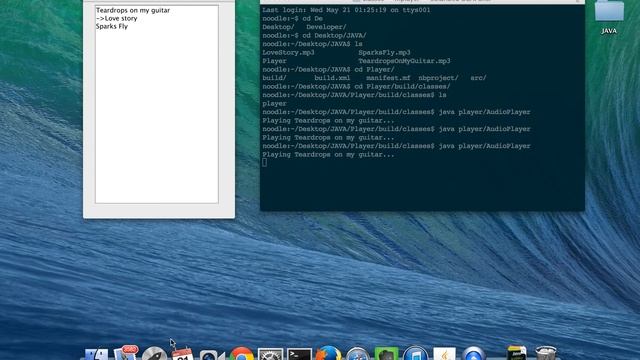Click 'nbproject/' in Terminal listing
Image resolution: width=640 pixels, height=360 pixels.
pyautogui.click(x=438, y=78)
